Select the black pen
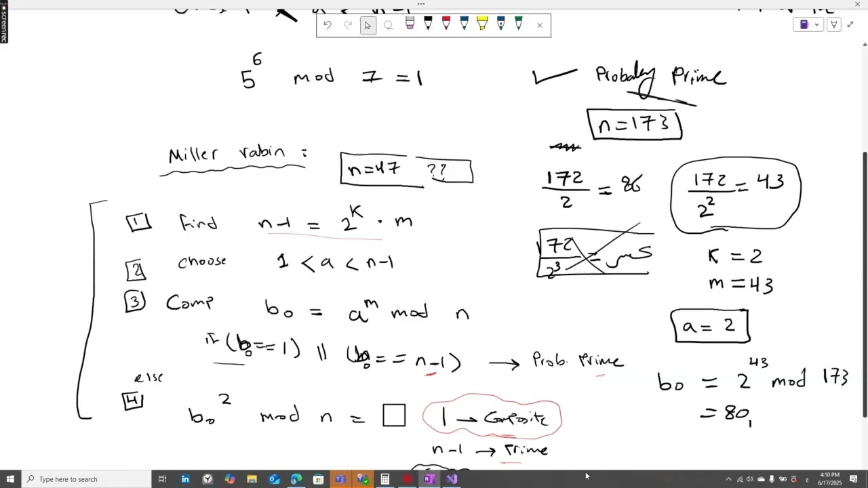This screenshot has height=488, width=868. (428, 24)
